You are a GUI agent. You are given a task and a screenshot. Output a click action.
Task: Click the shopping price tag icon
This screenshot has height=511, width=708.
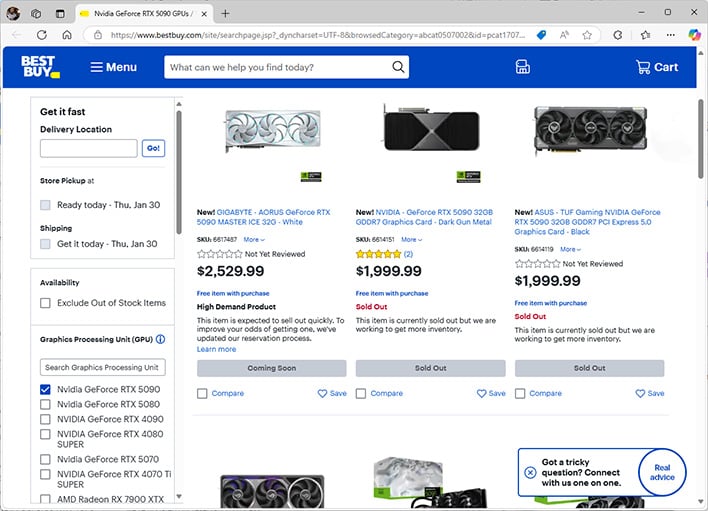point(541,35)
